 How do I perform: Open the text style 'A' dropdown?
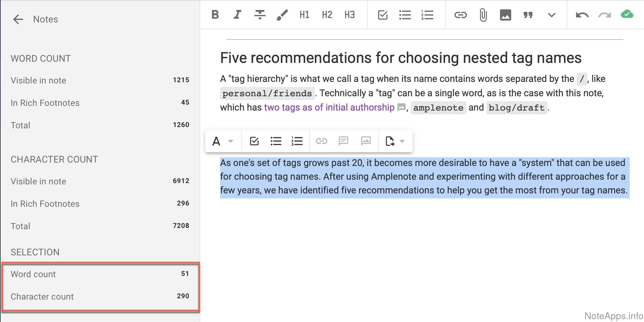(x=223, y=141)
